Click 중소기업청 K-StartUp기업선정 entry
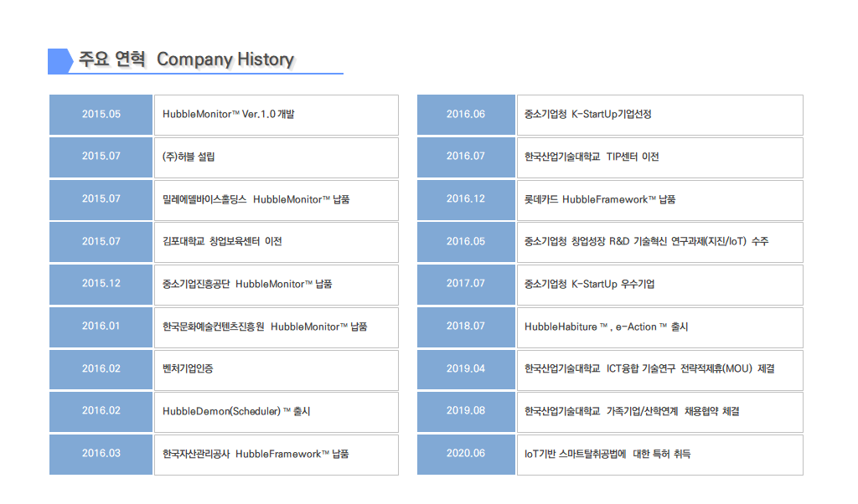 tap(587, 115)
